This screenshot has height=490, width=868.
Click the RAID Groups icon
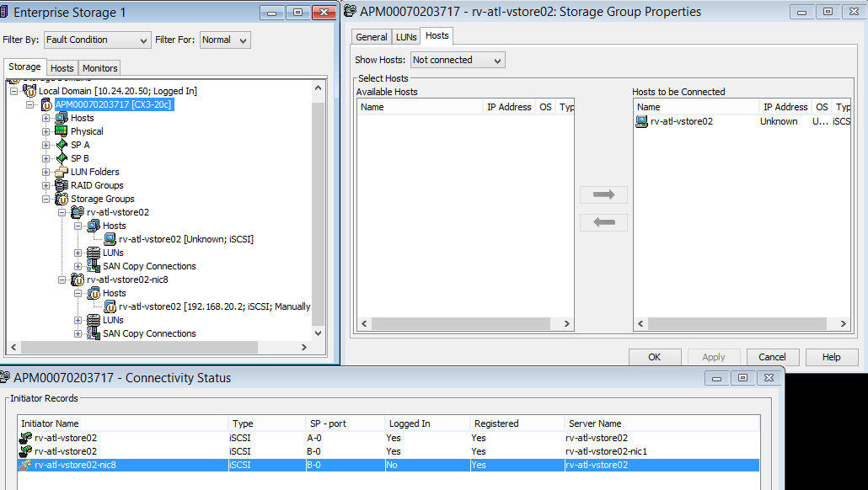point(62,185)
